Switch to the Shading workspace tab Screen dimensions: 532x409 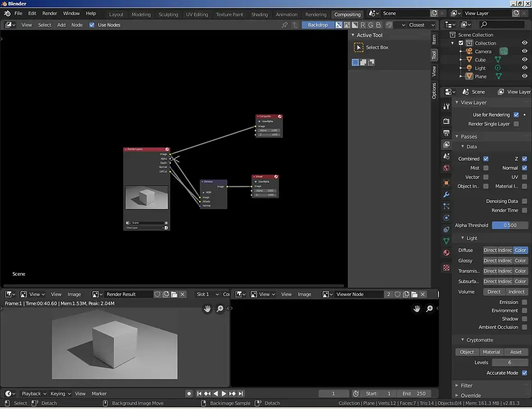click(259, 14)
